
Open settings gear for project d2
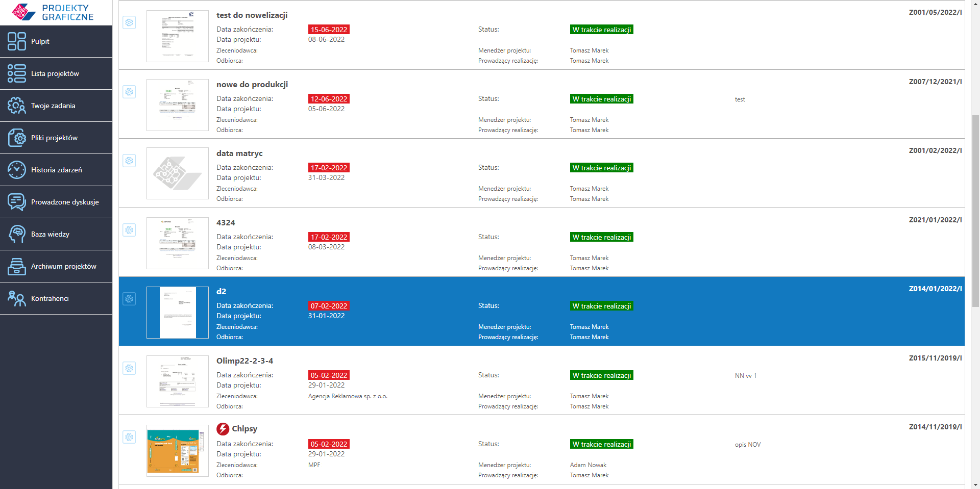point(129,299)
